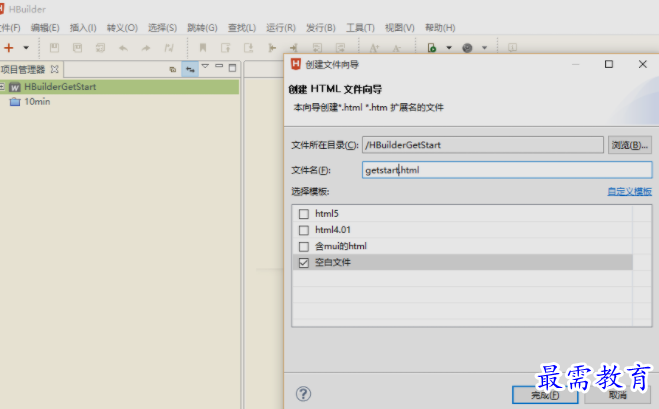659x409 pixels.
Task: Click the Save All toolbar icon
Action: [x=100, y=47]
